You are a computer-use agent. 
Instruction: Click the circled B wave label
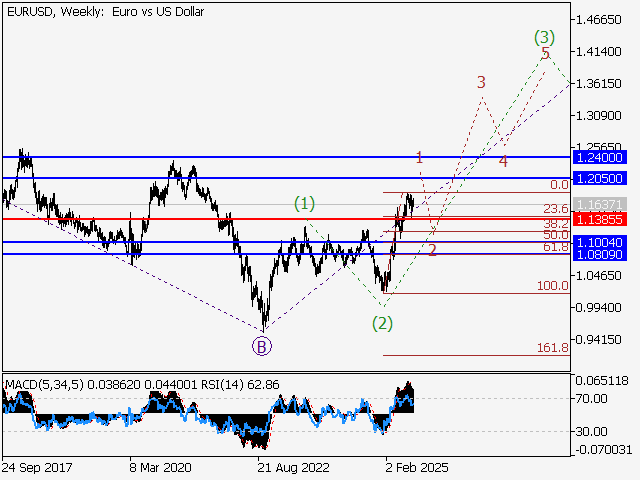point(262,347)
